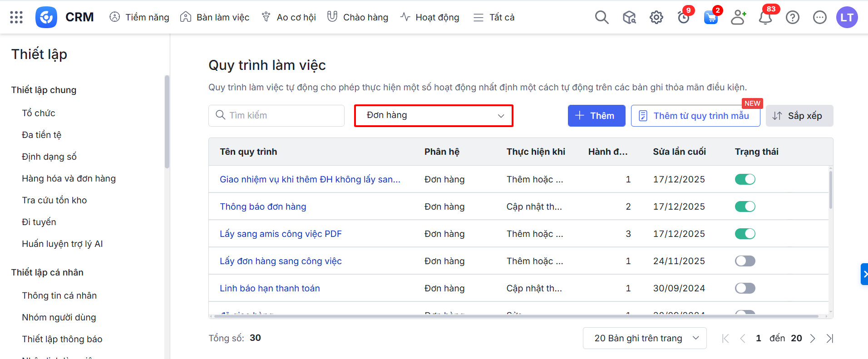
Task: Open the help question mark icon
Action: pos(793,17)
